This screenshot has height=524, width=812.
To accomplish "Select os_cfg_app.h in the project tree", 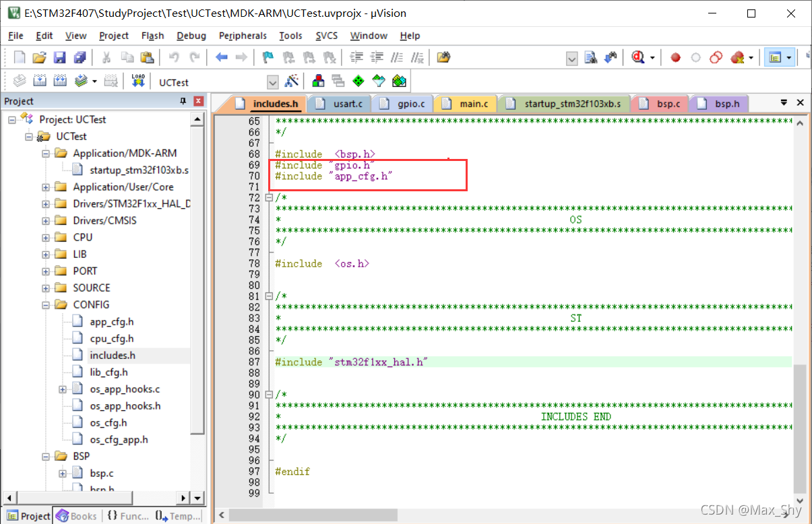I will click(119, 440).
